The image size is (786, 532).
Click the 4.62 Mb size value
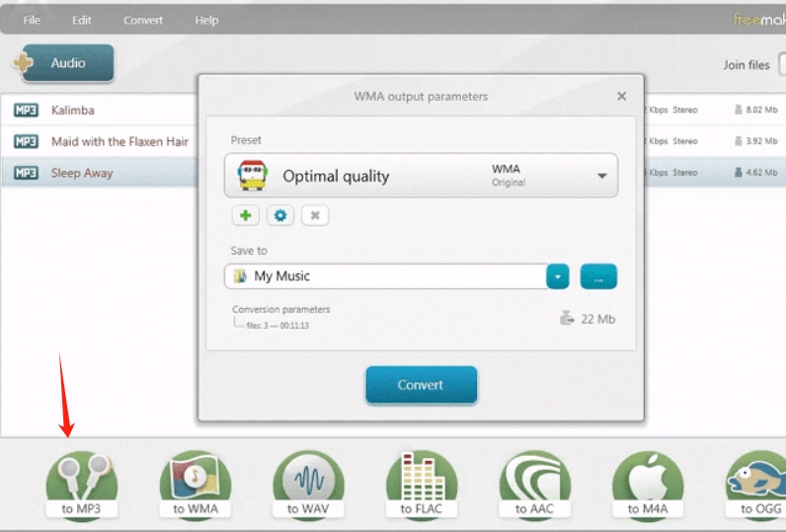click(x=761, y=173)
